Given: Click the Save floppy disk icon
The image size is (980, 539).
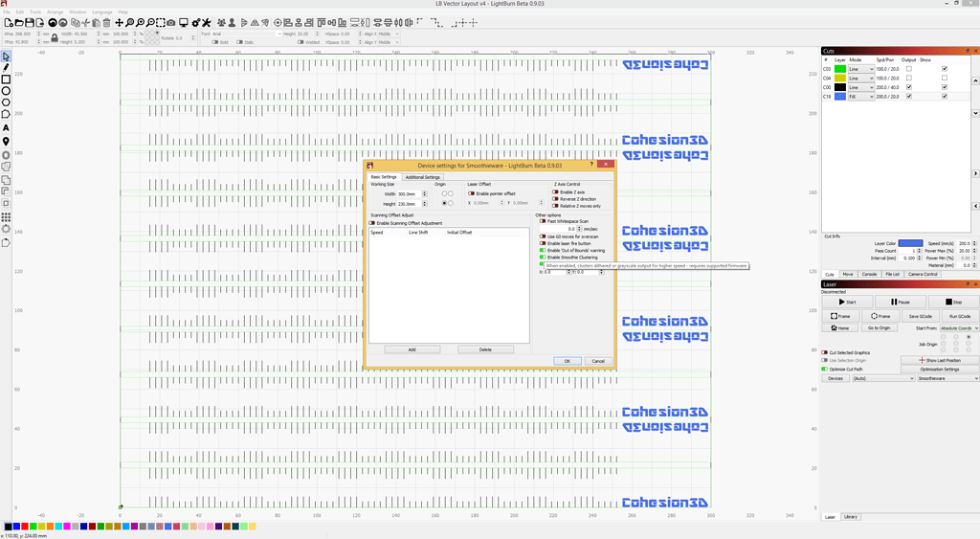Looking at the screenshot, I should coord(30,23).
